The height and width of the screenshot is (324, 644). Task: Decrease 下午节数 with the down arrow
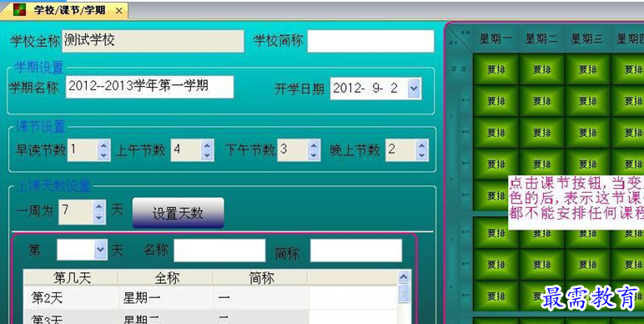pos(314,155)
